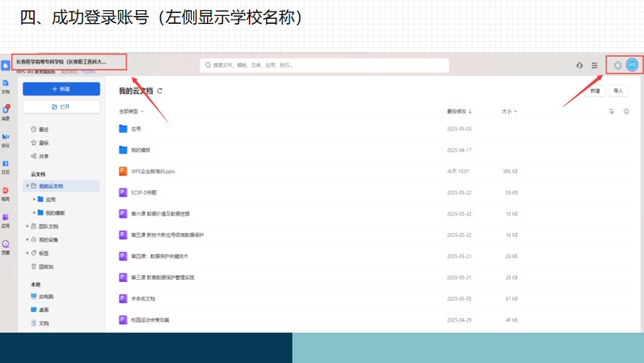
Task: Expand the 标签 tree arrow
Action: (x=27, y=253)
